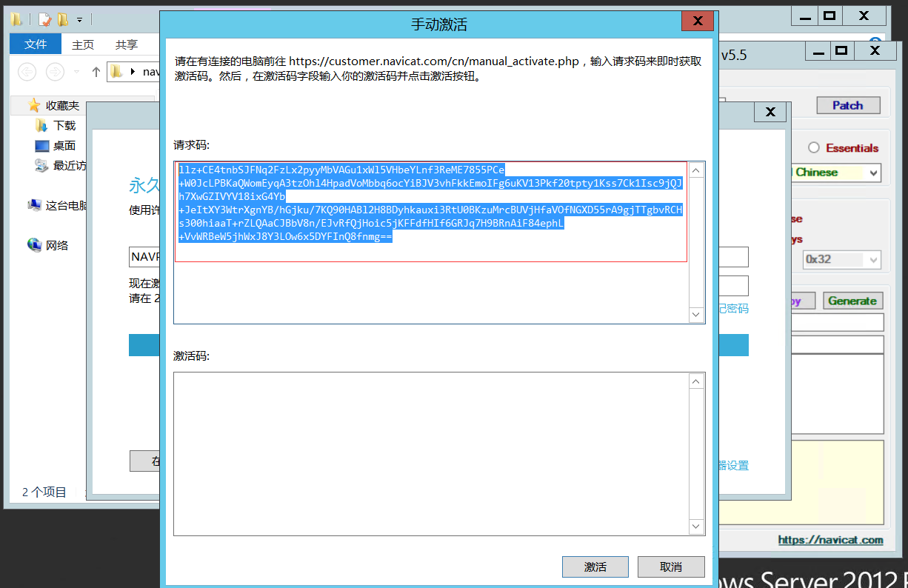
Task: Minimize the Explorer window
Action: coord(805,16)
